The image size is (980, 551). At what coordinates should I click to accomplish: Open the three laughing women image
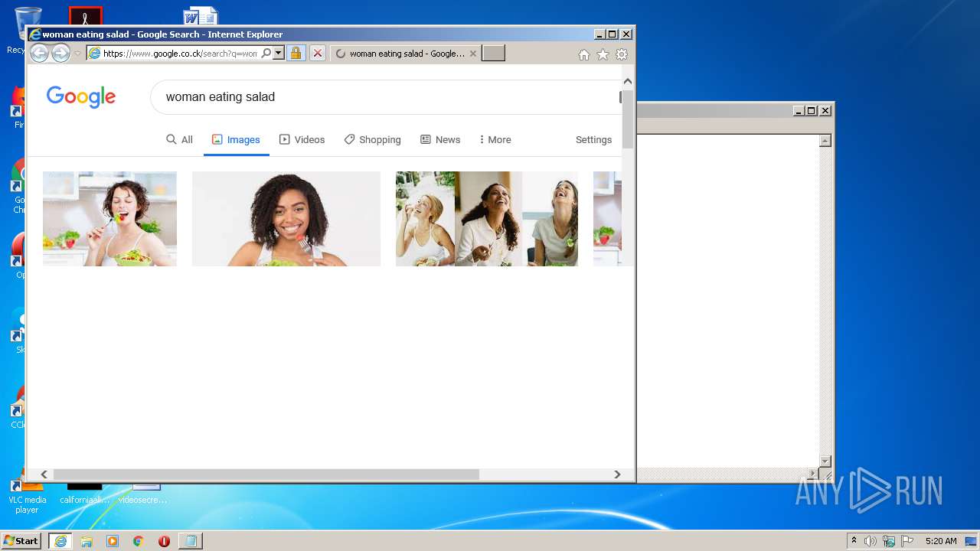pos(487,219)
